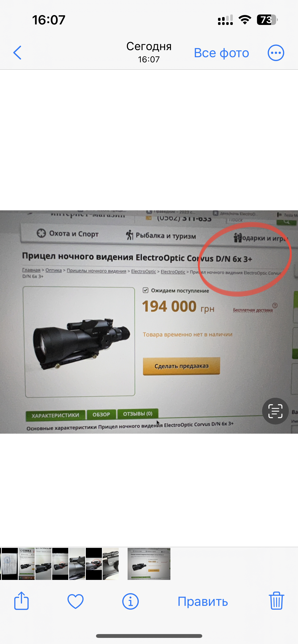The image size is (298, 644).
Task: Select the COBRA webpage thumbnail
Action: tap(26, 564)
